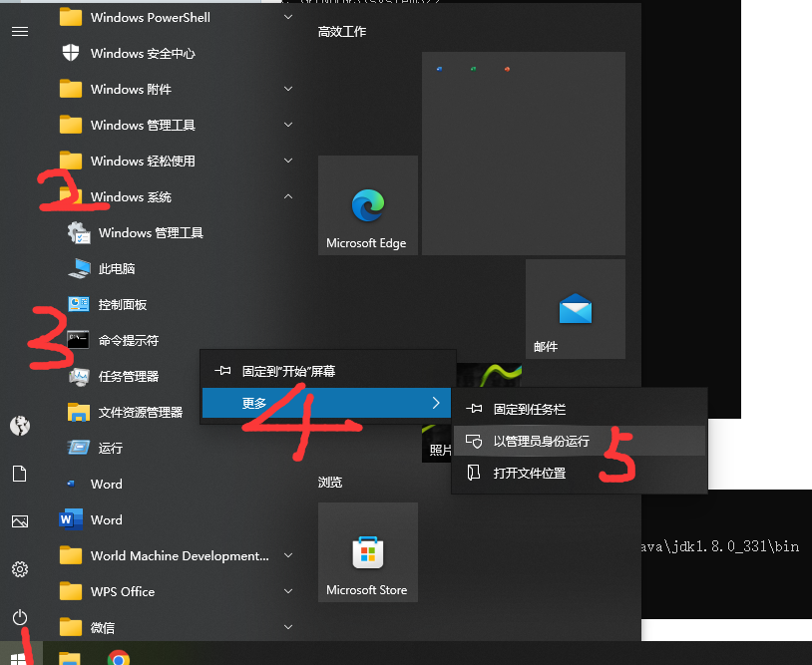812x665 pixels.
Task: Choose 固定到"开始"屏幕 in context menu
Action: [x=328, y=371]
